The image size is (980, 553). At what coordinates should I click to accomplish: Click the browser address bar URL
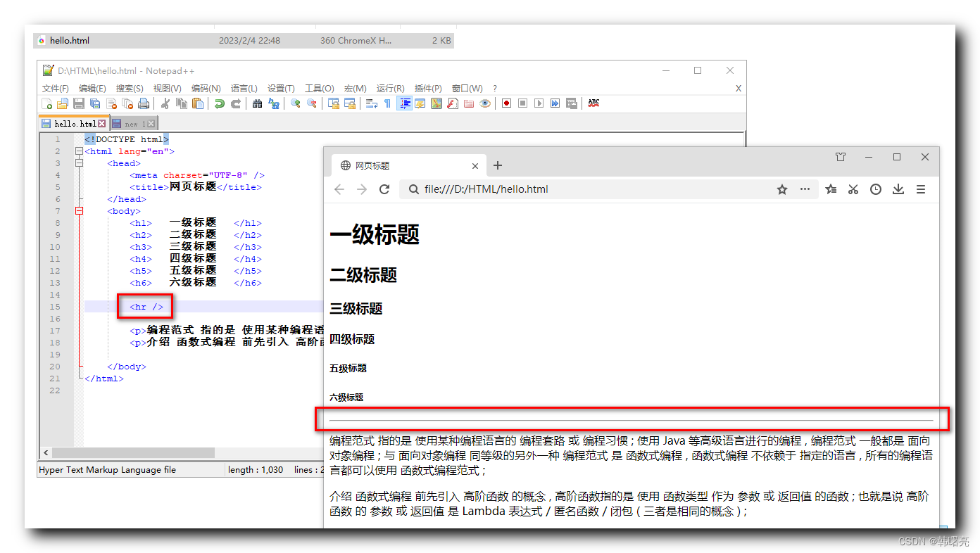[486, 189]
